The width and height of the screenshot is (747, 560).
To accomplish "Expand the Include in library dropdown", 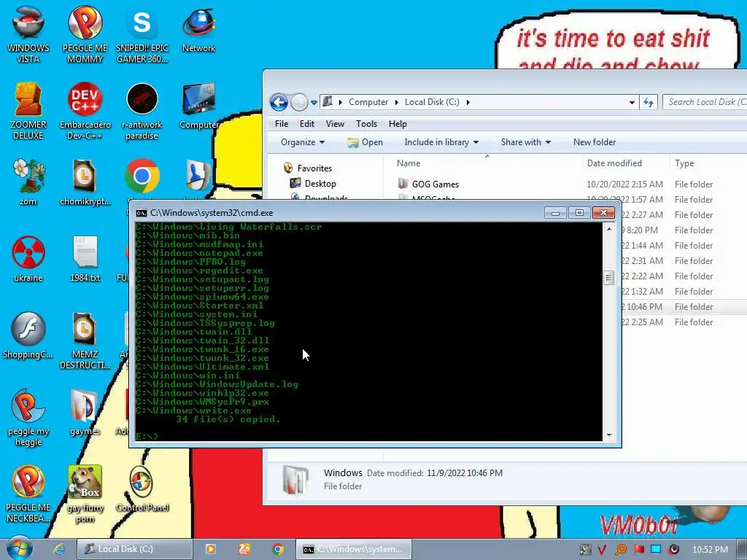I will tap(441, 142).
